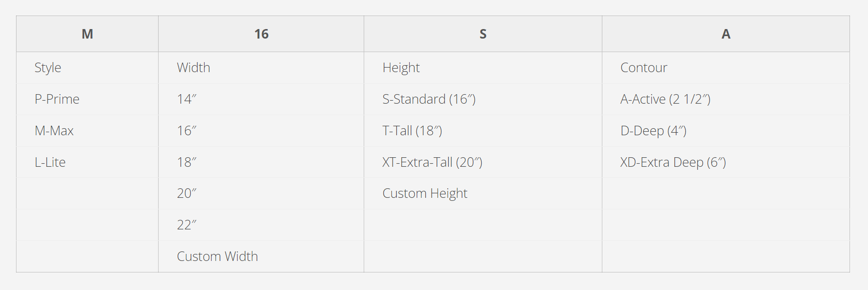Select the XT-Extra-Tall (20″) height cell
The image size is (868, 290).
coord(432,162)
